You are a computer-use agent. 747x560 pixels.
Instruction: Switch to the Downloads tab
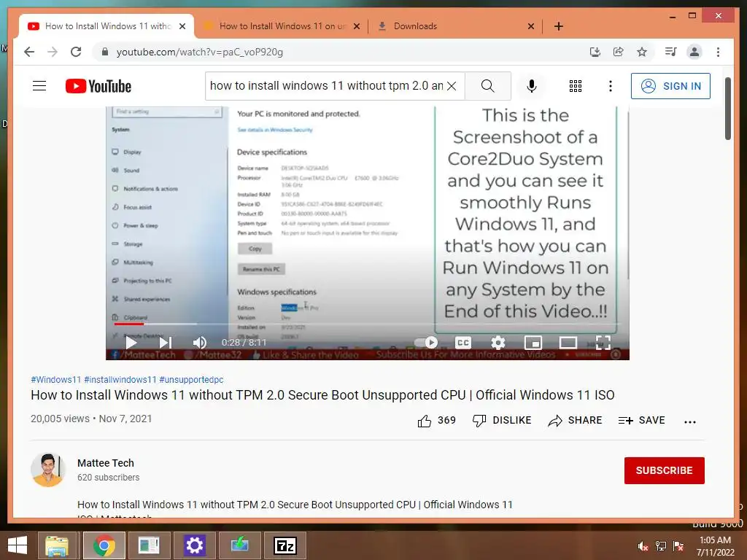coord(415,26)
